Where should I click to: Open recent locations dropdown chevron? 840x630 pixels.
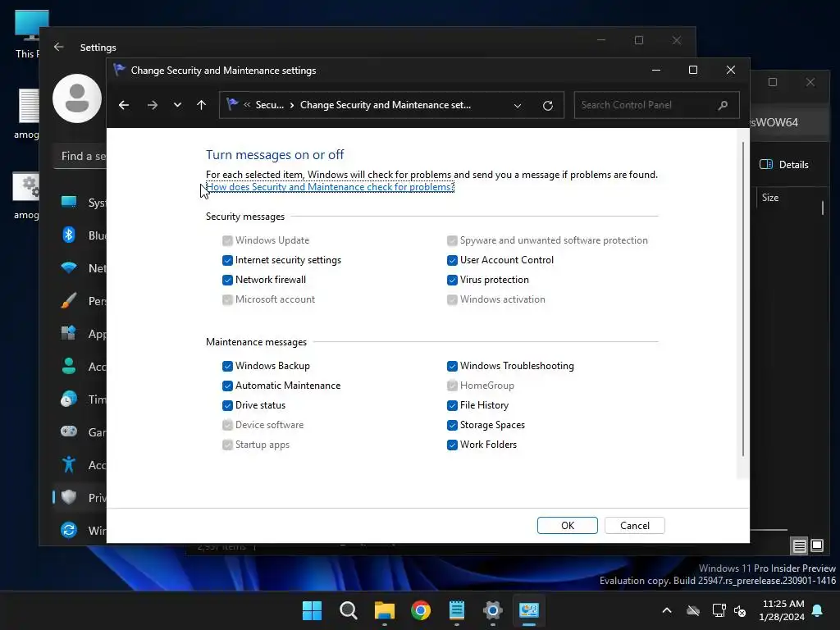pos(177,105)
